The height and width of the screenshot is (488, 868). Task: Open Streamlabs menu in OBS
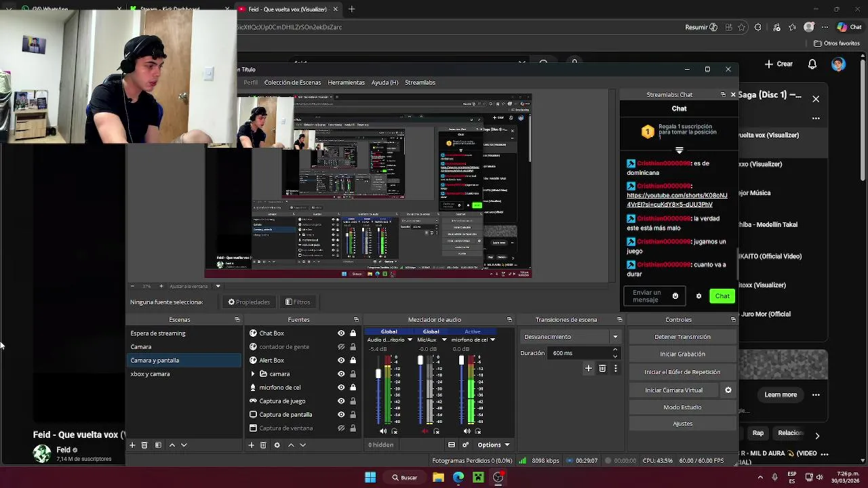pyautogui.click(x=420, y=83)
